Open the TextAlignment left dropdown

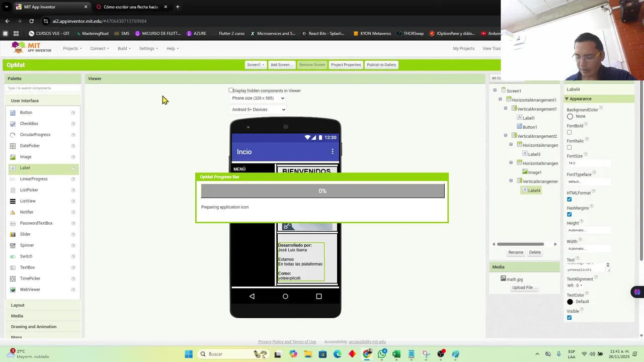pos(575,286)
